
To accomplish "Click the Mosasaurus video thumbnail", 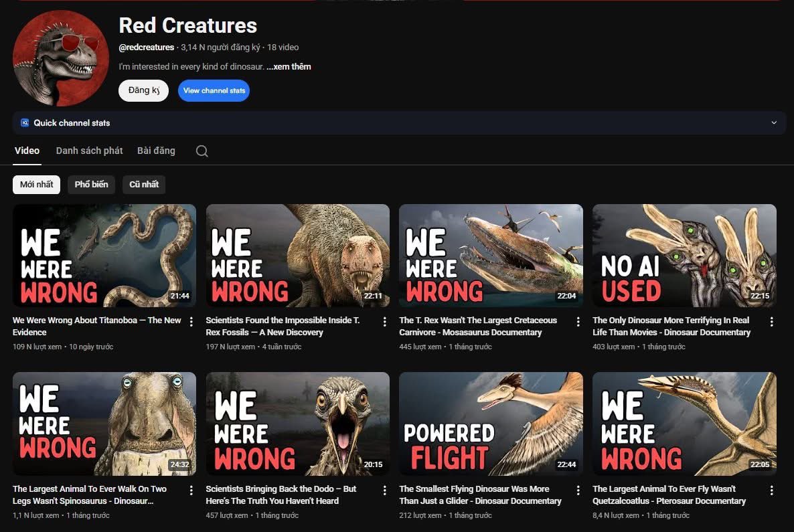I will coord(491,256).
